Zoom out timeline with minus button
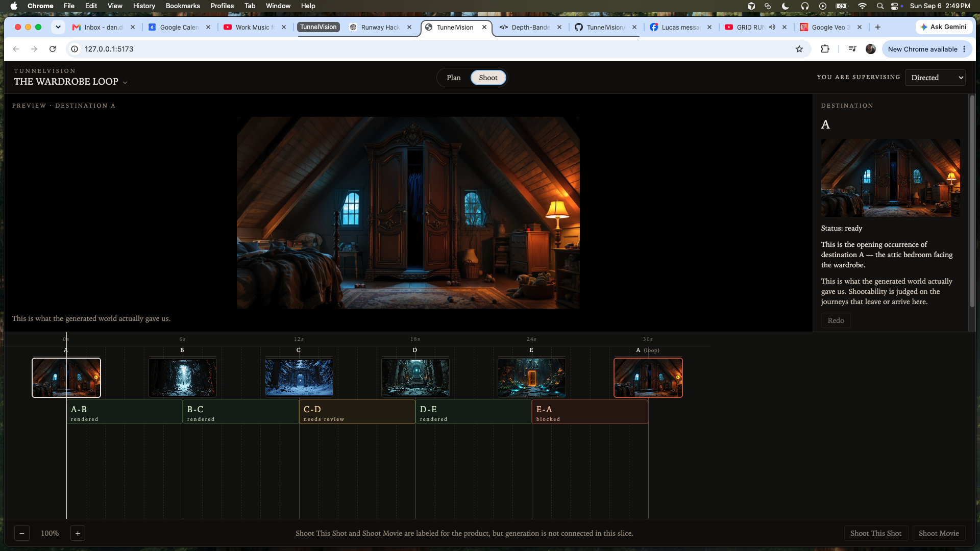 click(x=22, y=533)
